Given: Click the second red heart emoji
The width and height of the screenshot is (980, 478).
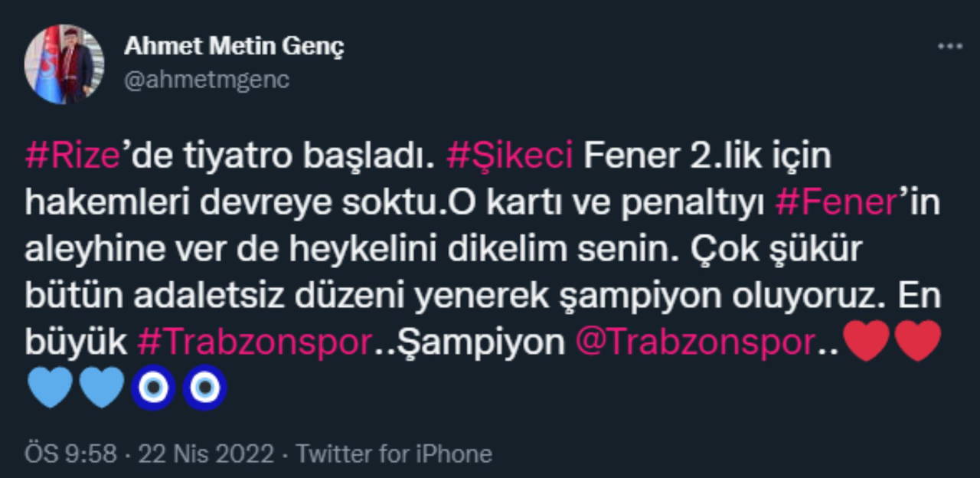Looking at the screenshot, I should pos(918,342).
